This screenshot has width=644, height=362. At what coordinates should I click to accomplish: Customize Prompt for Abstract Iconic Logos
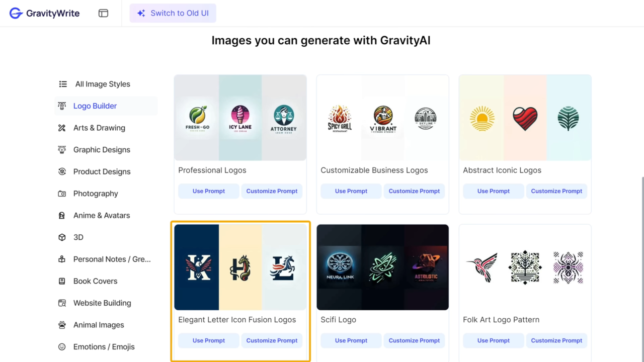556,191
